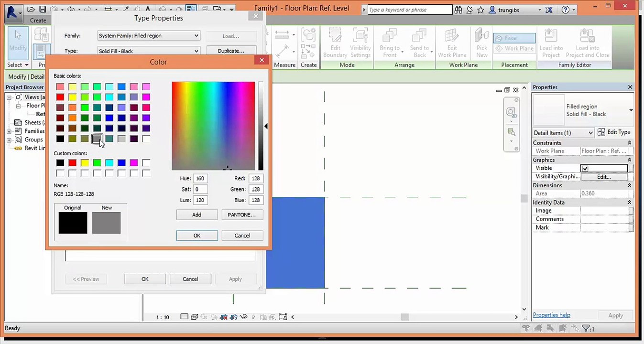This screenshot has width=644, height=344.
Task: Click OK in the Color dialog
Action: point(197,236)
